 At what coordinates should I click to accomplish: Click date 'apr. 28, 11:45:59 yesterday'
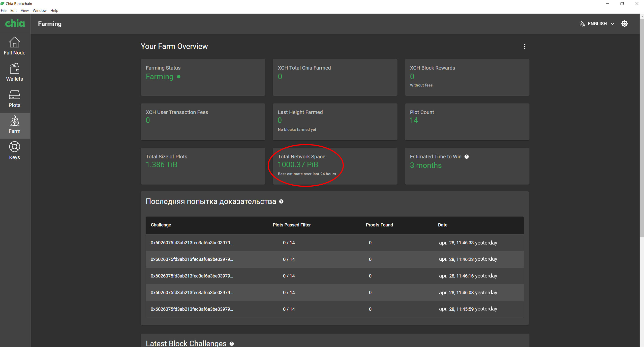click(468, 309)
